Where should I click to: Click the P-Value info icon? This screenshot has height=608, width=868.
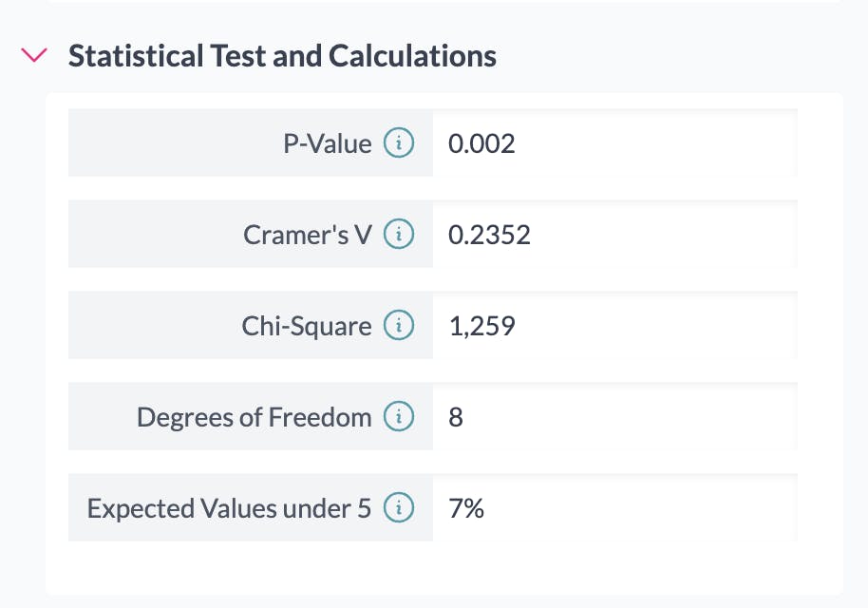coord(399,144)
